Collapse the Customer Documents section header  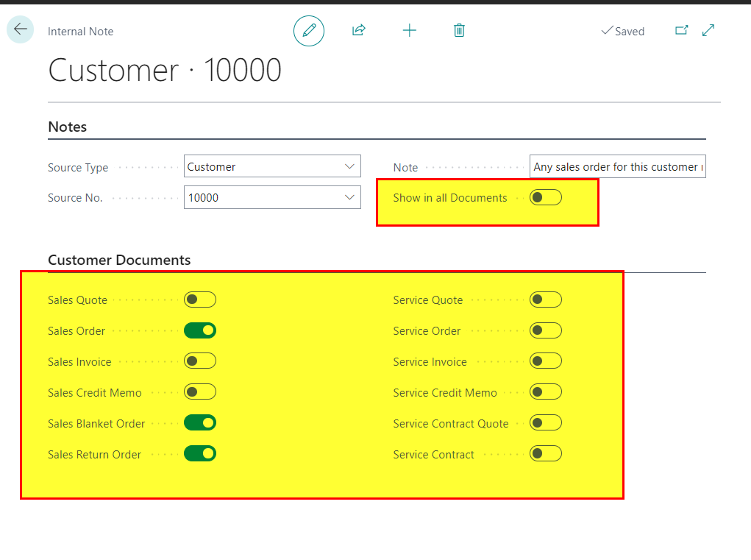point(119,260)
